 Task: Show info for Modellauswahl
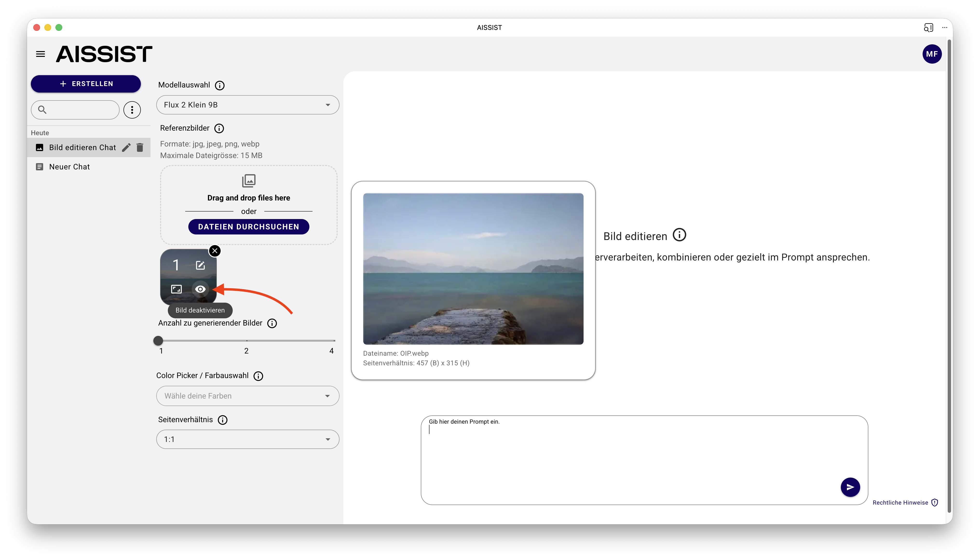pyautogui.click(x=219, y=85)
